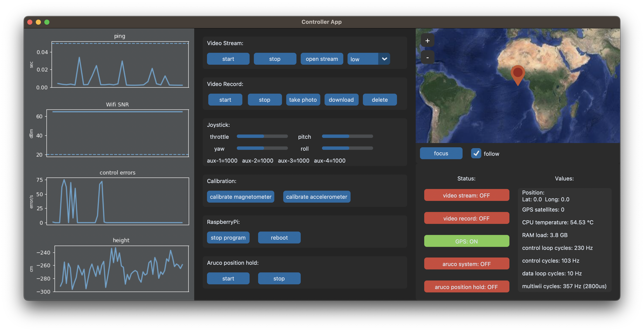Open the video quality combo box labeled low
644x332 pixels.
pyautogui.click(x=362, y=59)
